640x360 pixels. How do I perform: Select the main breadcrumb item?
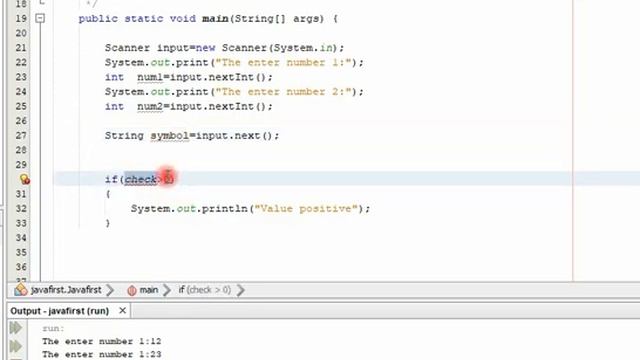pyautogui.click(x=149, y=290)
